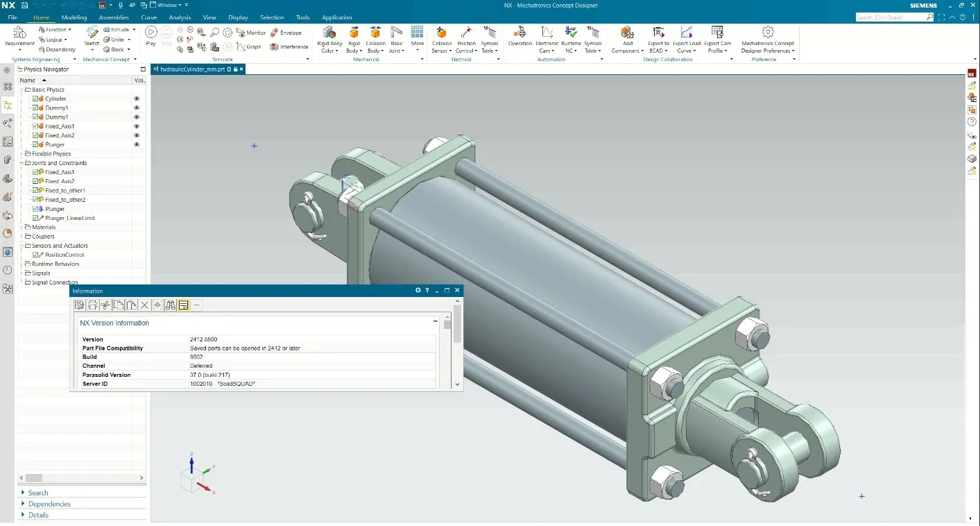Image resolution: width=980 pixels, height=526 pixels.
Task: Toggle Fixed_to_other2 joint checkbox
Action: click(x=35, y=199)
